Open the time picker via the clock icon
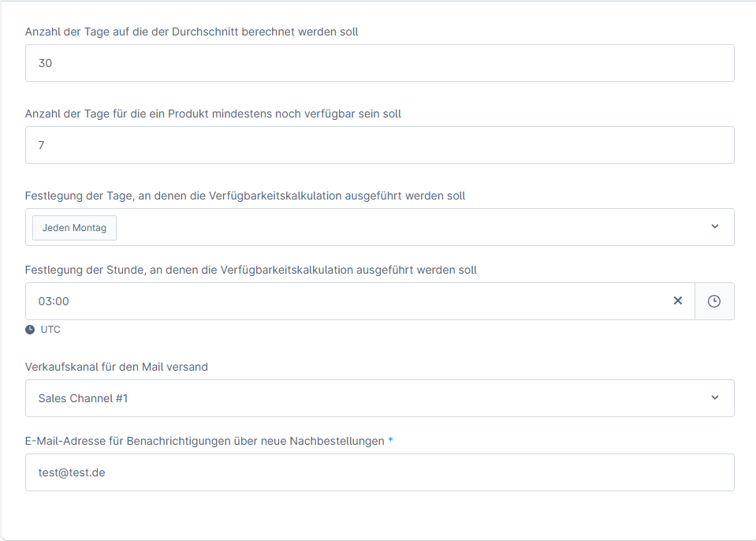This screenshot has height=541, width=756. point(714,301)
